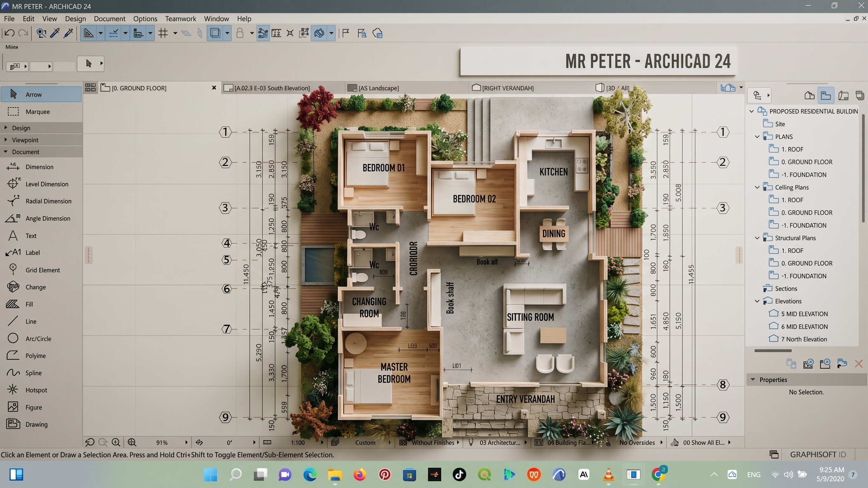Viewport: 868px width, 488px height.
Task: Select the Line tool
Action: pos(41,321)
